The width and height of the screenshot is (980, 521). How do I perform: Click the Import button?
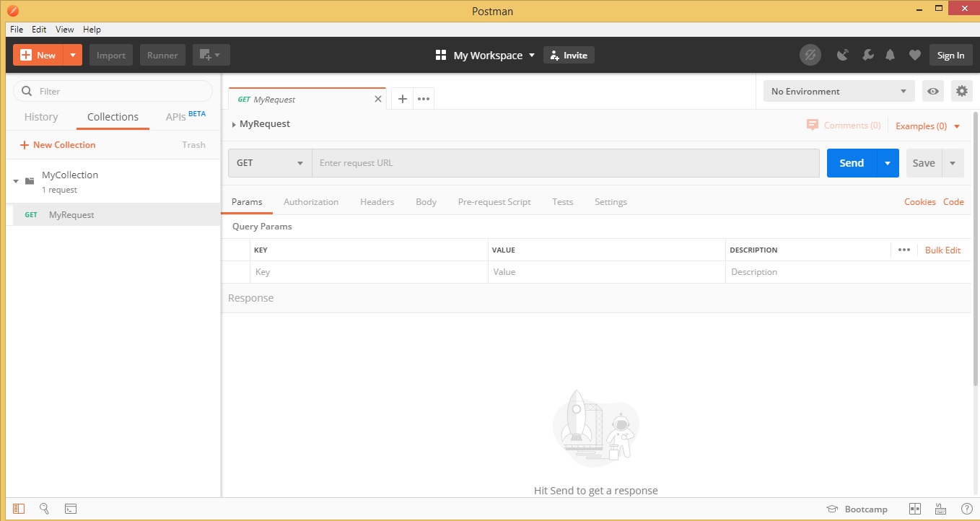tap(111, 55)
